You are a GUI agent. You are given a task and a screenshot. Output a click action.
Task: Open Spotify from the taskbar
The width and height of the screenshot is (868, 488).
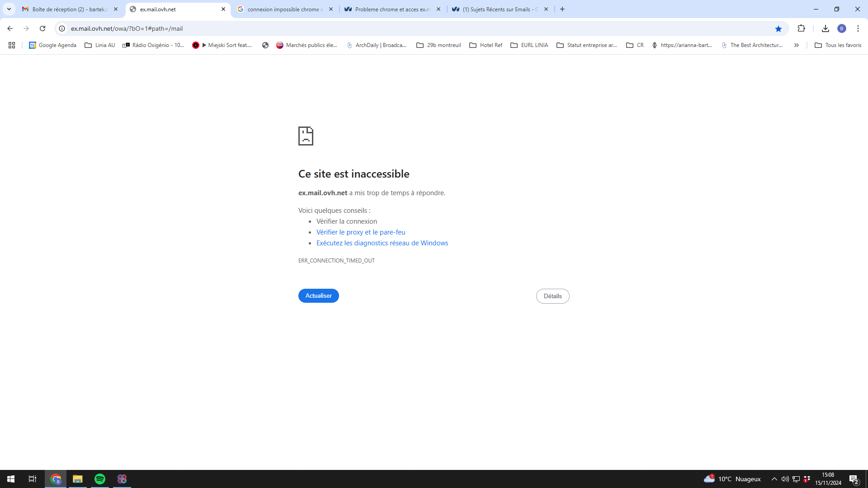100,479
